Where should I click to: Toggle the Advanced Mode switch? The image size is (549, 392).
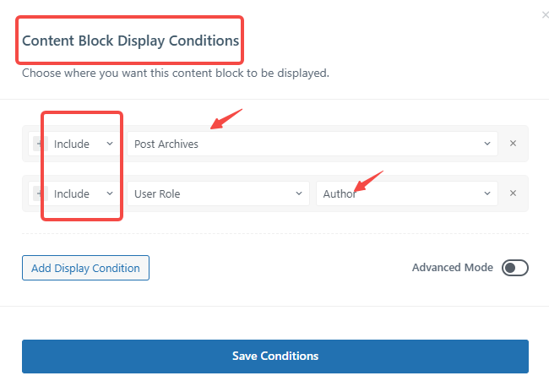(514, 268)
